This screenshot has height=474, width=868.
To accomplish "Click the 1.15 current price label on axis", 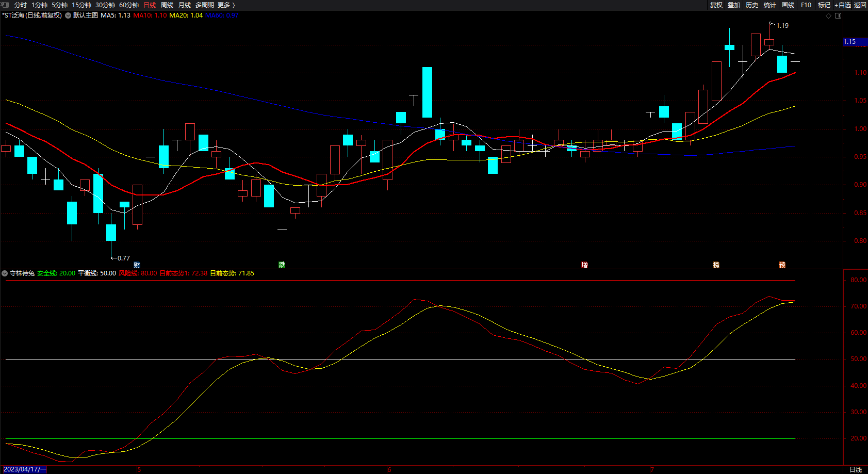I will point(850,42).
